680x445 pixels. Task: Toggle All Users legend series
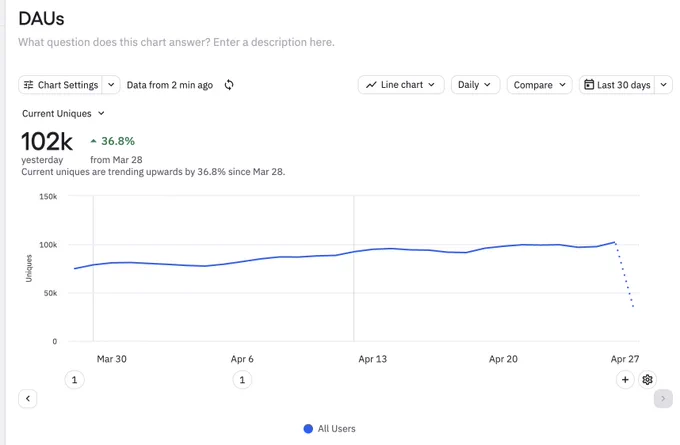(x=330, y=429)
